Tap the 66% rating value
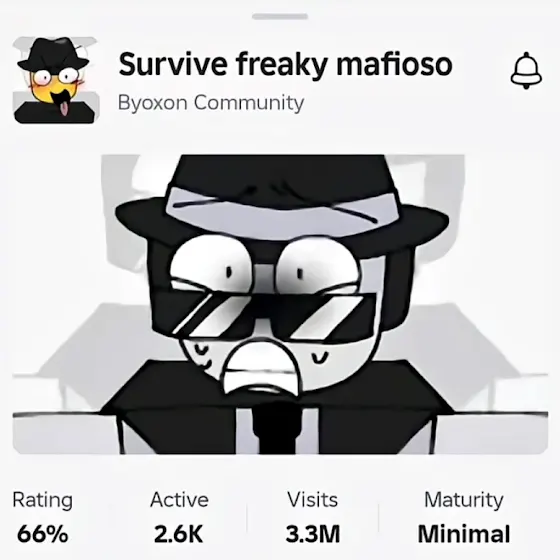Viewport: 560px width, 560px height. click(42, 534)
